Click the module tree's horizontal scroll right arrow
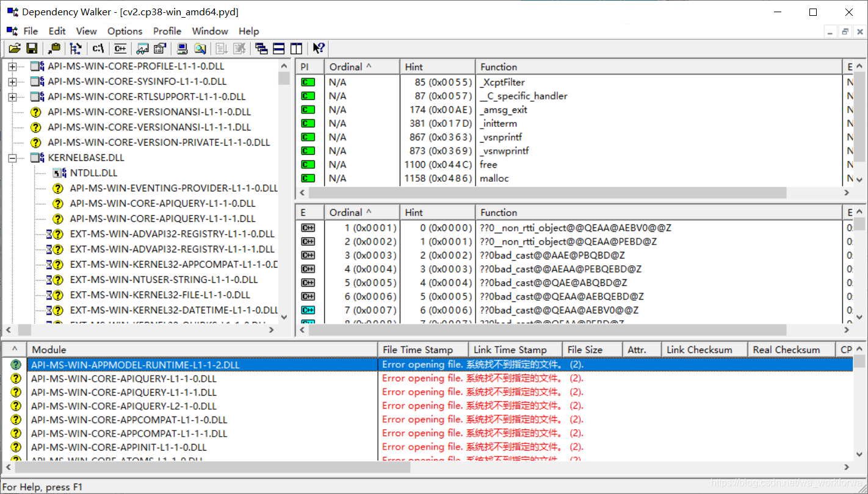 [272, 330]
